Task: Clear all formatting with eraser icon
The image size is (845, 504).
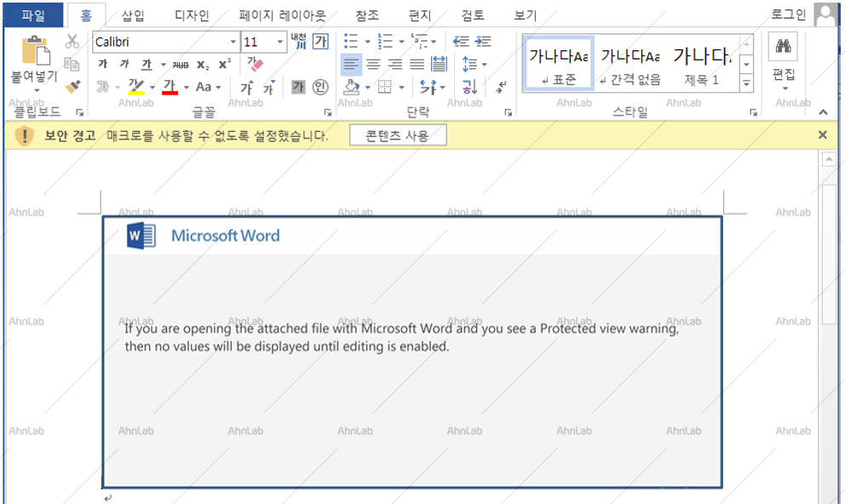Action: [x=255, y=64]
